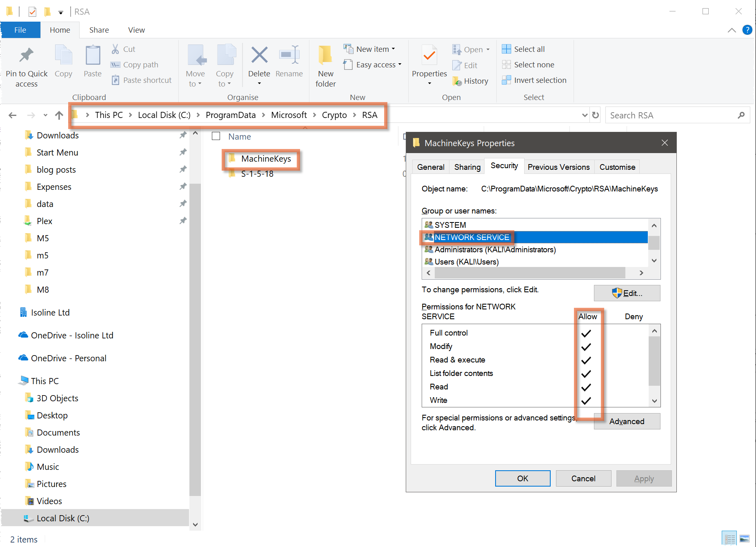Confirm with the OK button
756x547 pixels.
point(523,478)
